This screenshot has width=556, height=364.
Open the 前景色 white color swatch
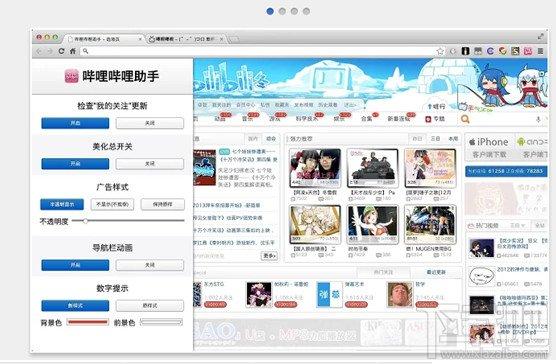click(161, 322)
